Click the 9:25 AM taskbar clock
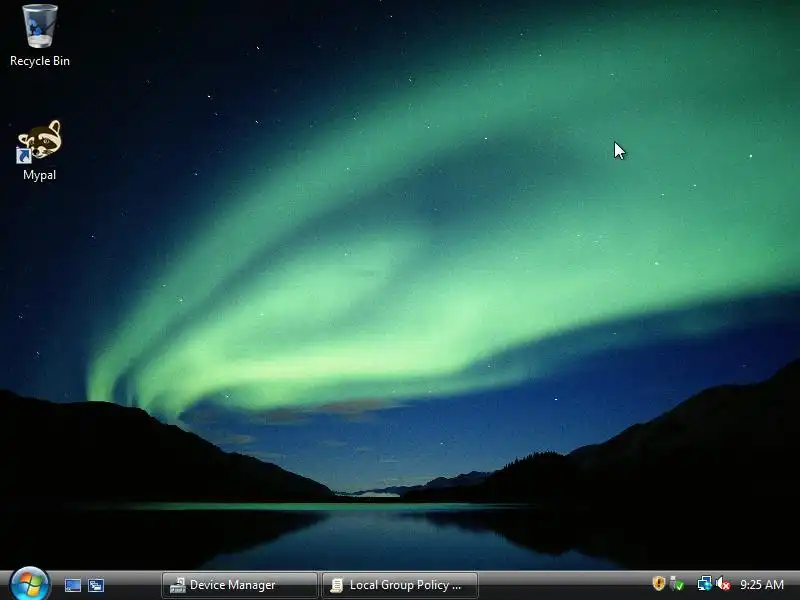Screen dimensions: 800x600 pos(762,584)
